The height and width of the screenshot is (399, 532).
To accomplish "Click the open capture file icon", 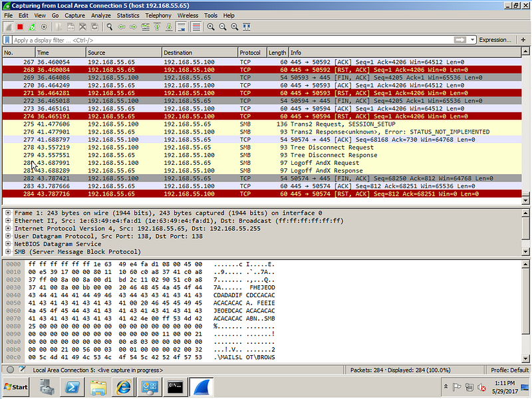I will (x=59, y=27).
